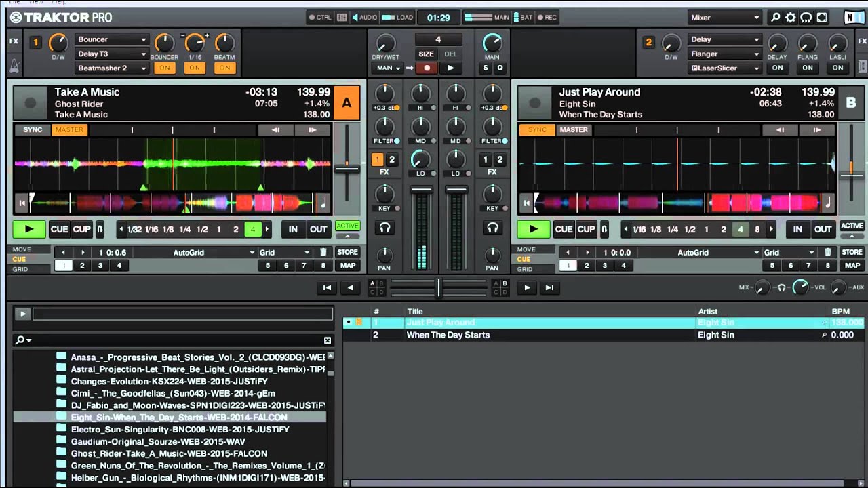
Task: Click crossfader move-right arrow
Action: coord(527,288)
